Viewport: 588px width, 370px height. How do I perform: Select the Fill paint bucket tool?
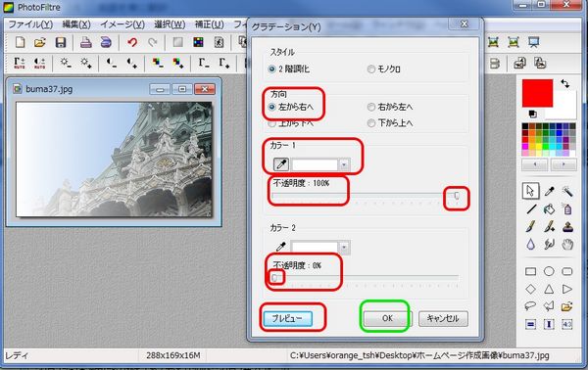tap(549, 208)
